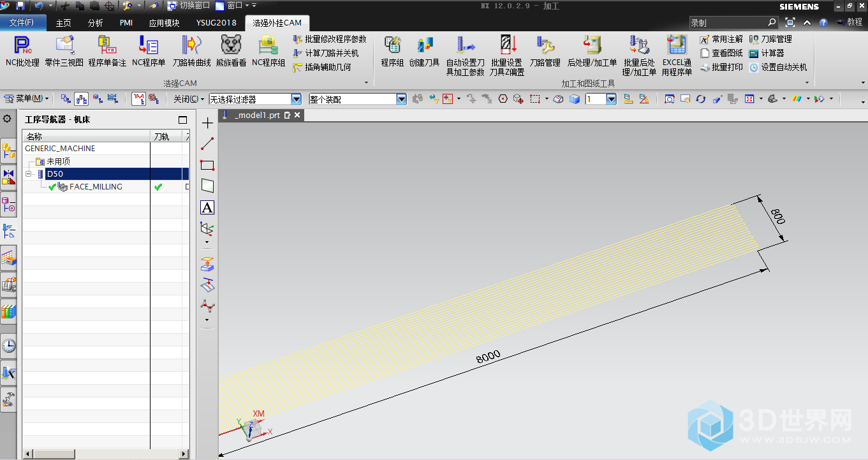This screenshot has width=868, height=460.
Task: Select the FACE_MILLING operation row
Action: [96, 187]
